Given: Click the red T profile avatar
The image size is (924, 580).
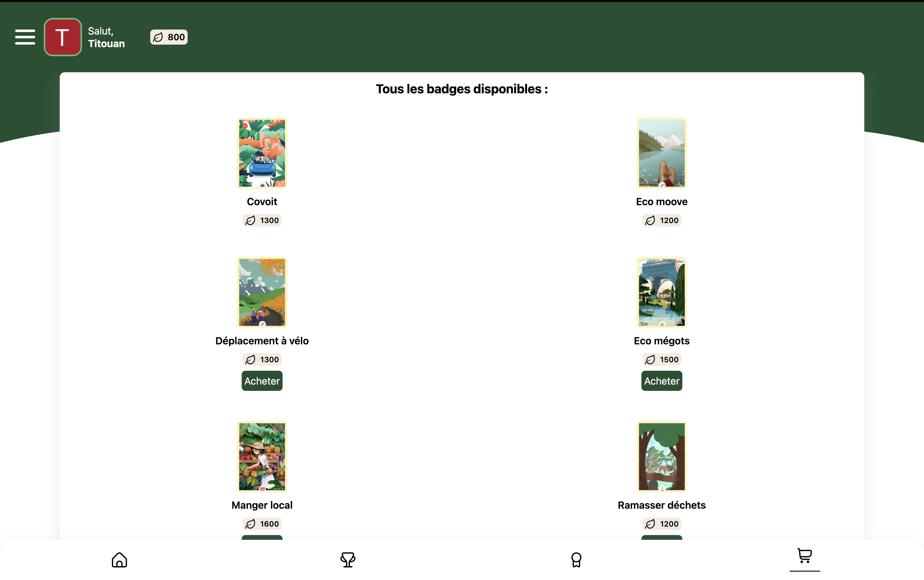Looking at the screenshot, I should click(63, 37).
